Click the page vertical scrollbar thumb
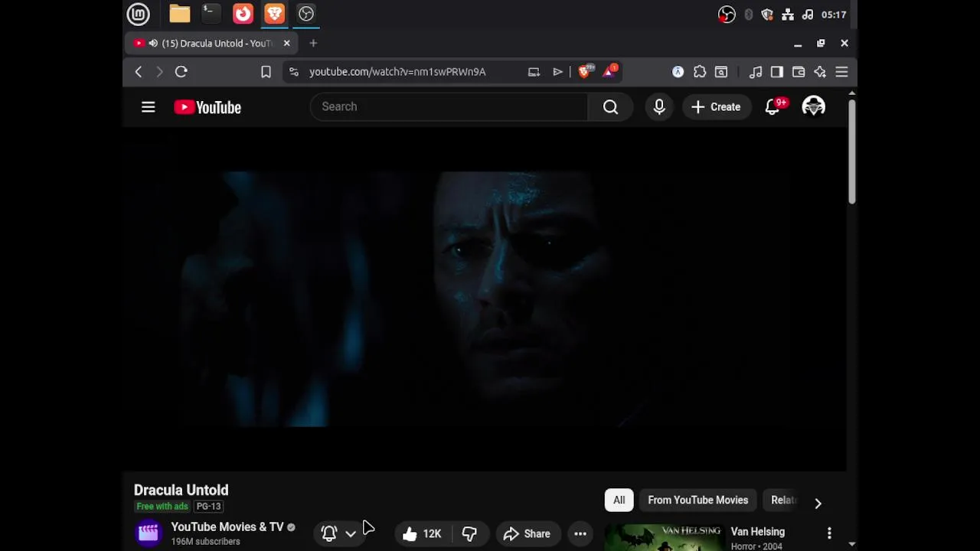Image resolution: width=980 pixels, height=551 pixels. tap(851, 151)
